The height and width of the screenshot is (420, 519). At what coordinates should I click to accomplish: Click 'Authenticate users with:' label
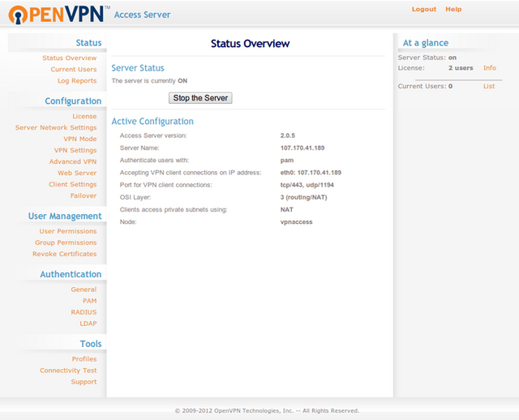tap(154, 161)
